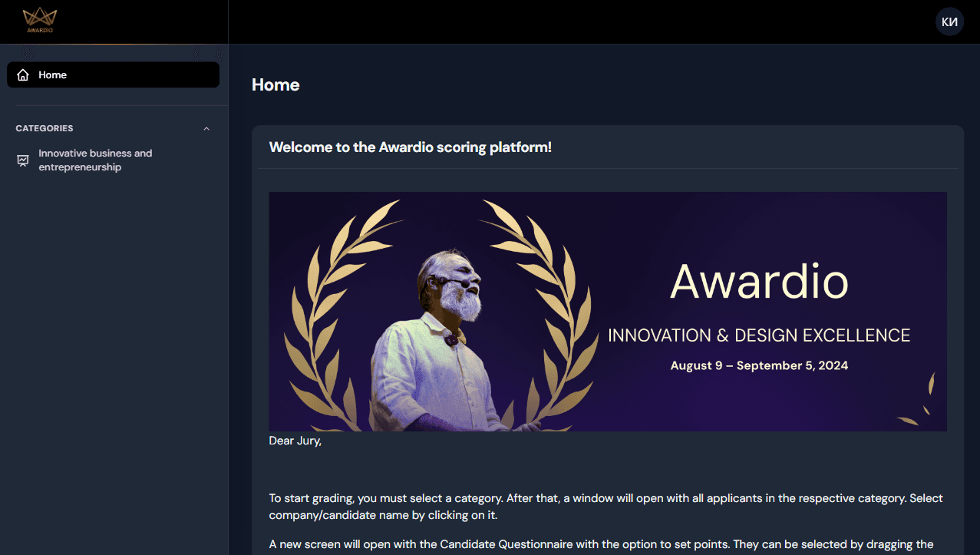The width and height of the screenshot is (980, 555).
Task: Click the Awardio banner image
Action: 608,312
